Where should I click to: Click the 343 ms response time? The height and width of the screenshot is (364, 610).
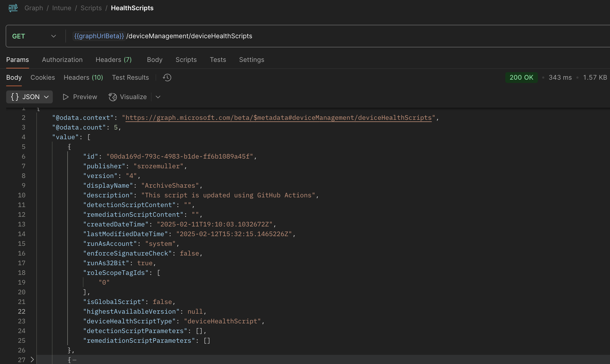pyautogui.click(x=560, y=78)
